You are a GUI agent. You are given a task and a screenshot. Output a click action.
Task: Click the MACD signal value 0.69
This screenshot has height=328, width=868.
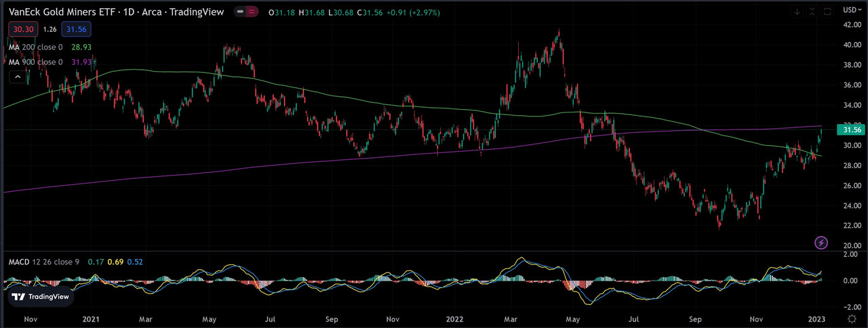point(115,262)
